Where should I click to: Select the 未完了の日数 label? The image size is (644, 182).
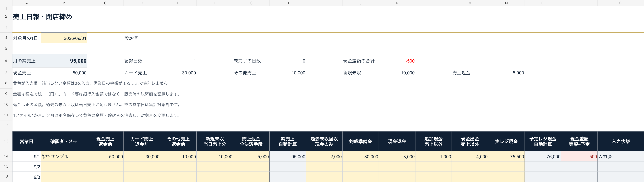point(247,61)
